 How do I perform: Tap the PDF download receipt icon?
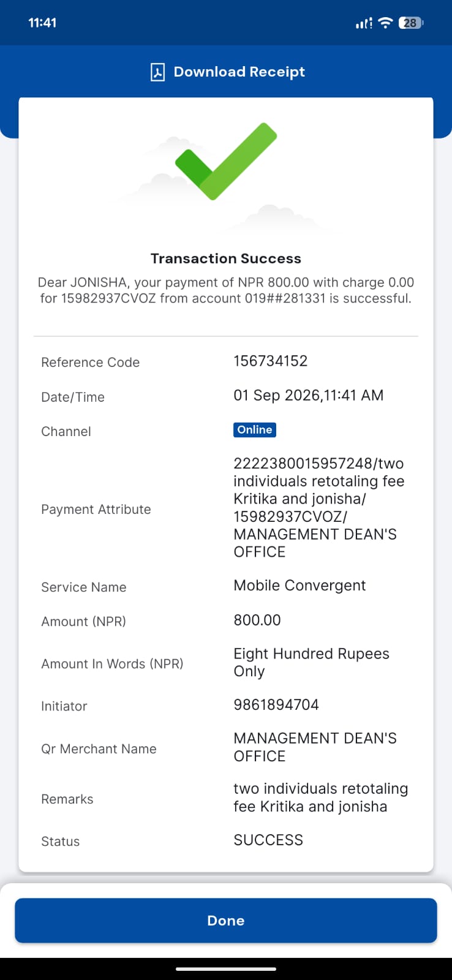[x=157, y=72]
